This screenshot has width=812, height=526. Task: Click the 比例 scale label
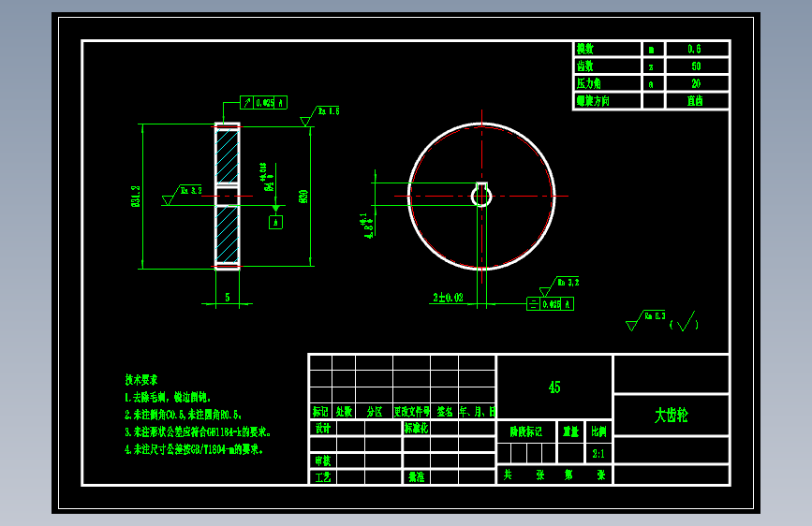[598, 431]
